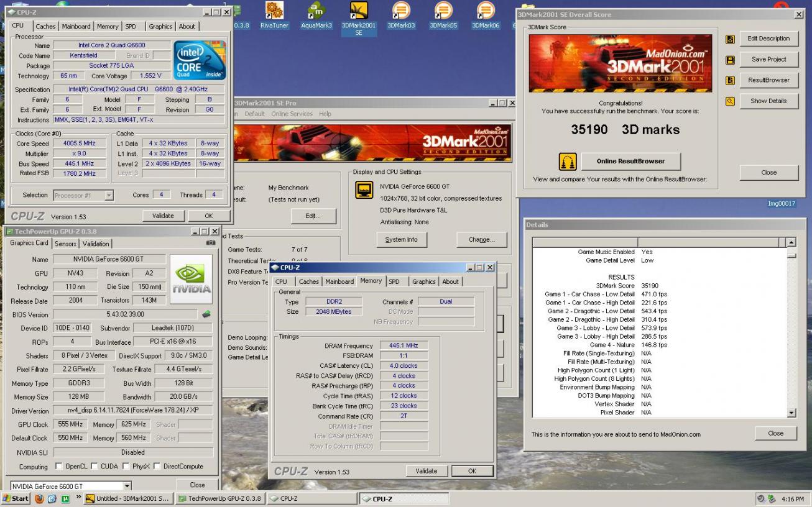Screen dimensions: 812x507
Task: Click the System Info button
Action: (401, 239)
